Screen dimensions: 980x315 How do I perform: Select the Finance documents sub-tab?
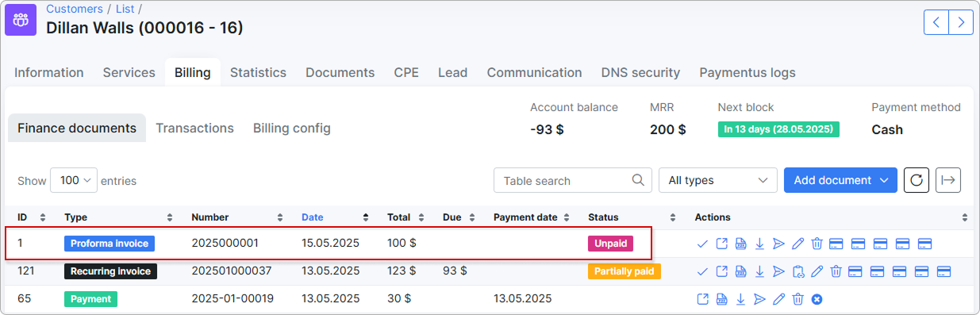point(77,128)
